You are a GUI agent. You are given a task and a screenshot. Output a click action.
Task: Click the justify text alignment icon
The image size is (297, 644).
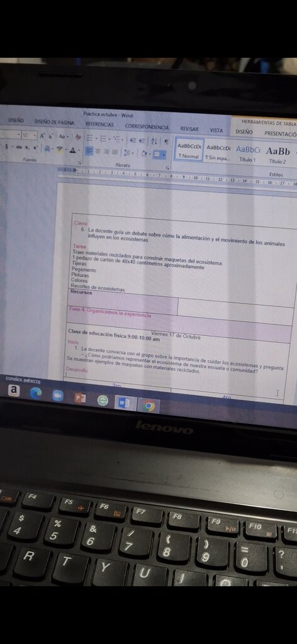tap(115, 152)
